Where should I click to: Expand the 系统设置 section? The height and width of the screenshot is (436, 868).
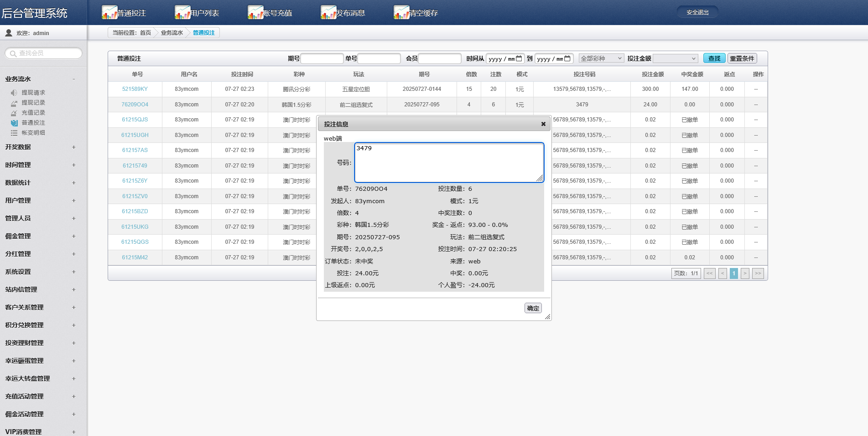(73, 272)
